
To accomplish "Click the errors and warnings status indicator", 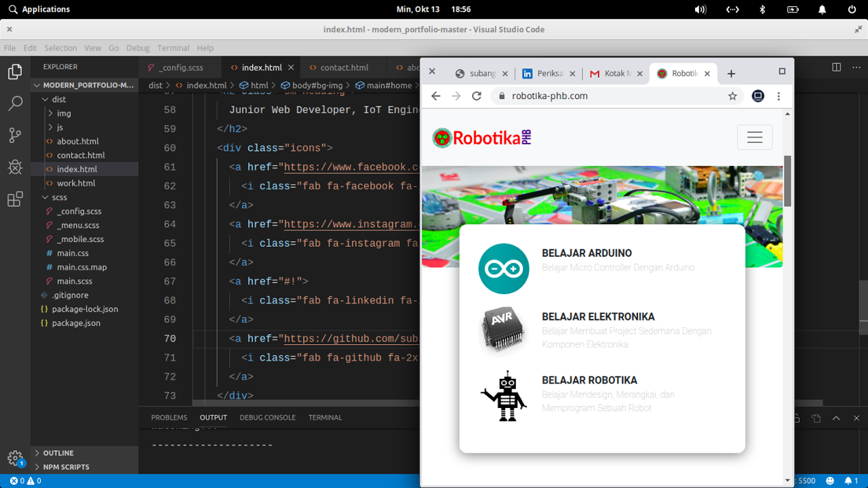I will tap(25, 481).
